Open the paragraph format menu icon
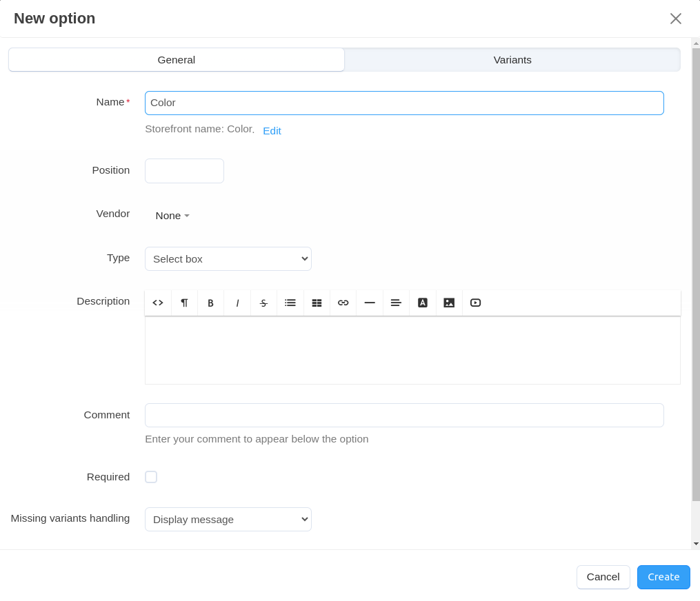 (x=184, y=303)
